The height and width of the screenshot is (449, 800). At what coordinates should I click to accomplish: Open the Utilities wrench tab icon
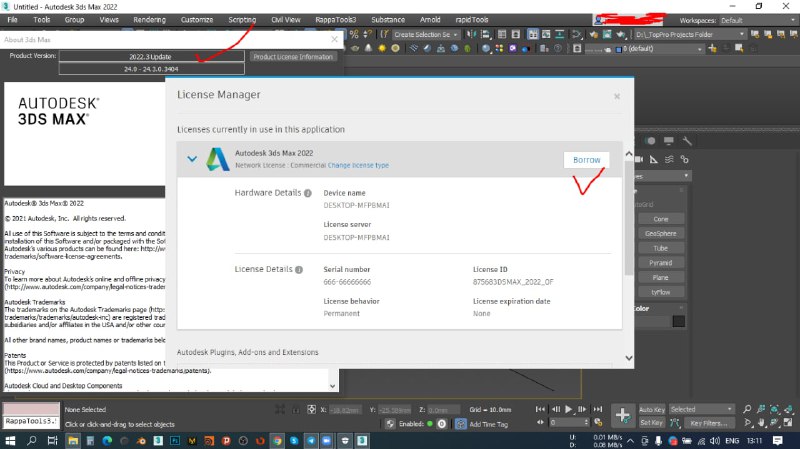(x=687, y=141)
